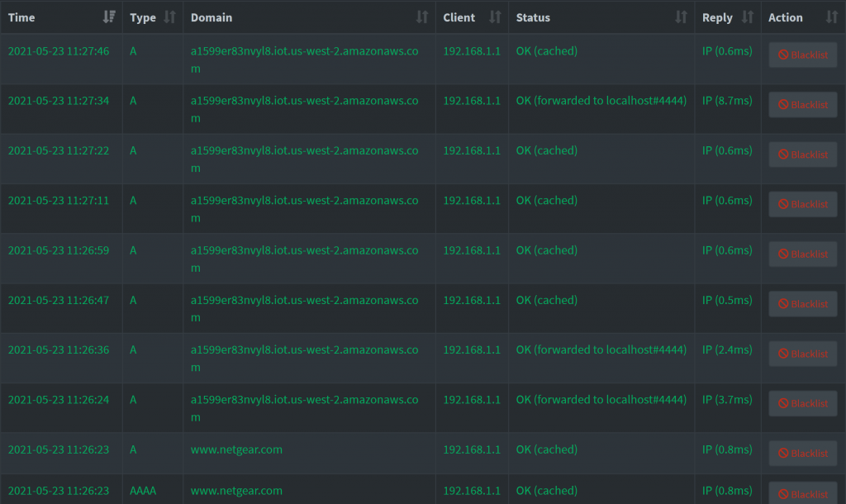Blacklist the 11:27:34 amazonaws query
This screenshot has height=504, width=846.
point(803,105)
